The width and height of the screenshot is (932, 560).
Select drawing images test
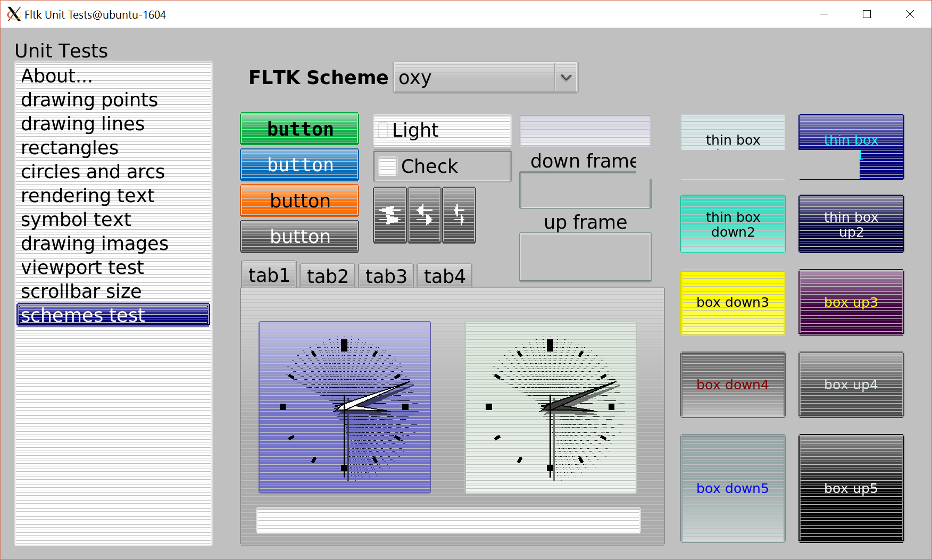(113, 244)
